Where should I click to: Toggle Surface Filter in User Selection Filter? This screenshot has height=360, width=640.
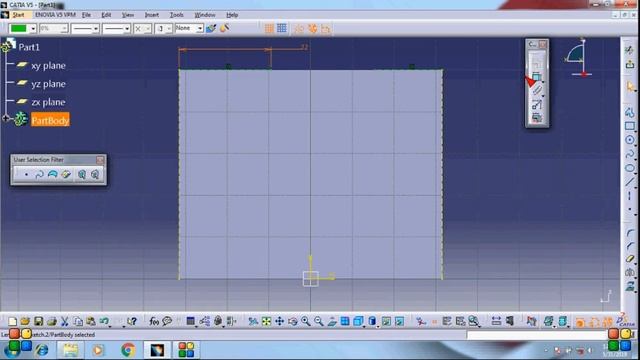pyautogui.click(x=52, y=175)
